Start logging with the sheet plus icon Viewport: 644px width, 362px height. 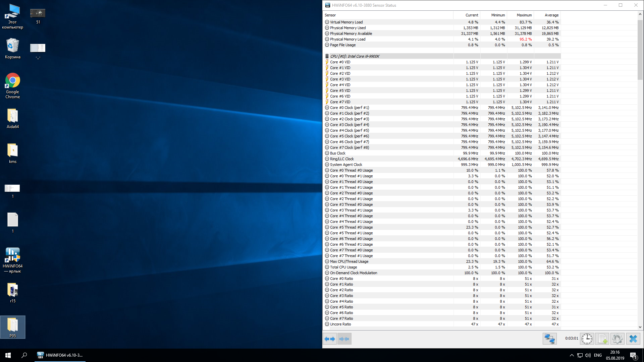[x=602, y=339]
